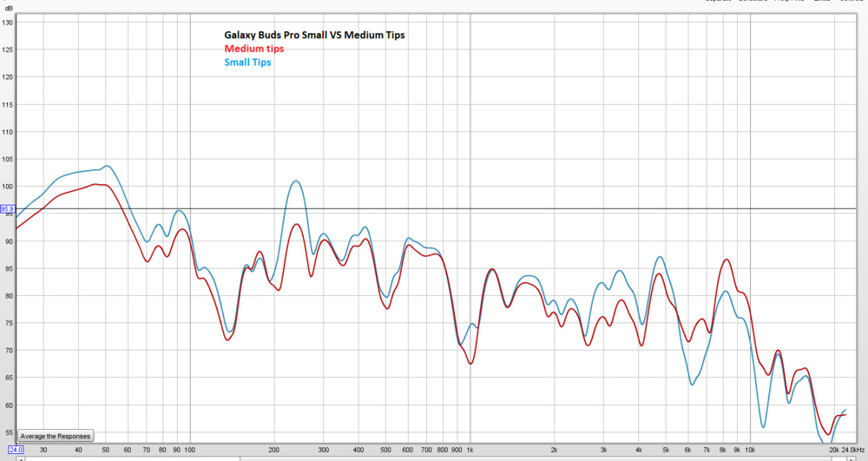Click the 95.9 dB cursor value box
This screenshot has height=461, width=868.
coord(7,209)
